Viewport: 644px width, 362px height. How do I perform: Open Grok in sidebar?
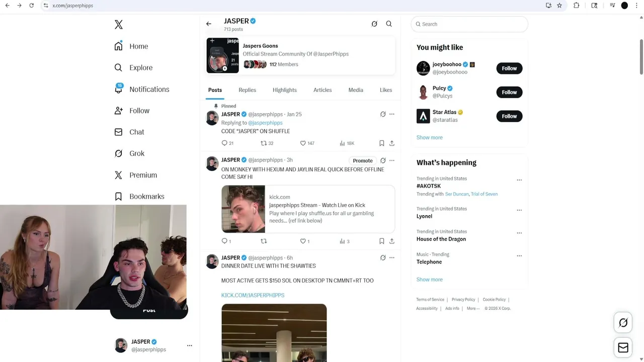coord(129,153)
